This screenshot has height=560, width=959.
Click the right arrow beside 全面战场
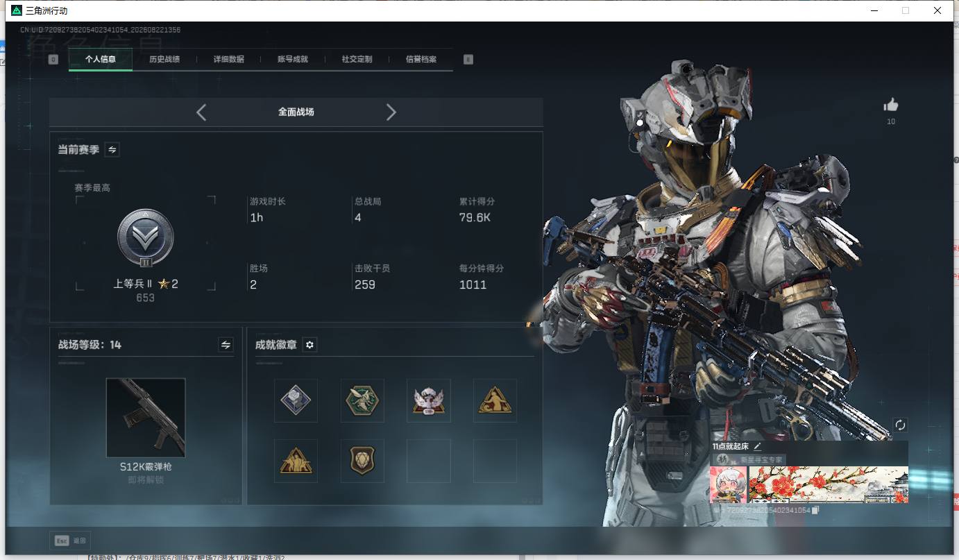[x=391, y=112]
